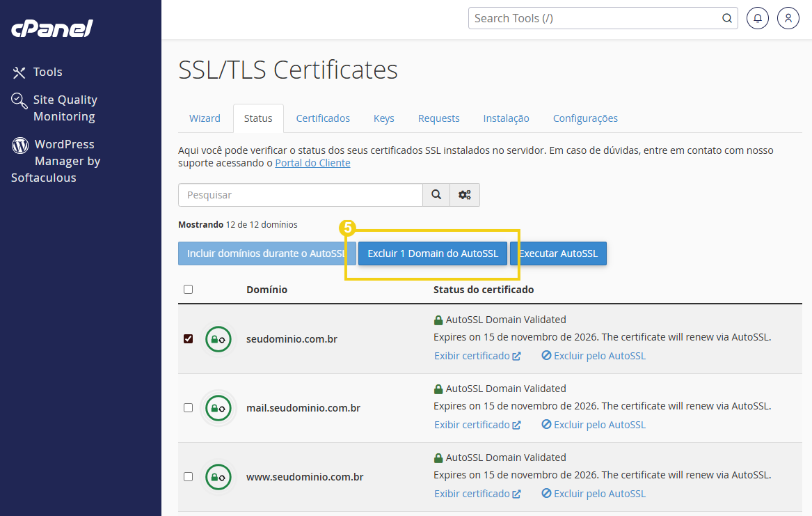The width and height of the screenshot is (812, 516).
Task: Focus the Pesquisar domain search field
Action: pyautogui.click(x=301, y=195)
